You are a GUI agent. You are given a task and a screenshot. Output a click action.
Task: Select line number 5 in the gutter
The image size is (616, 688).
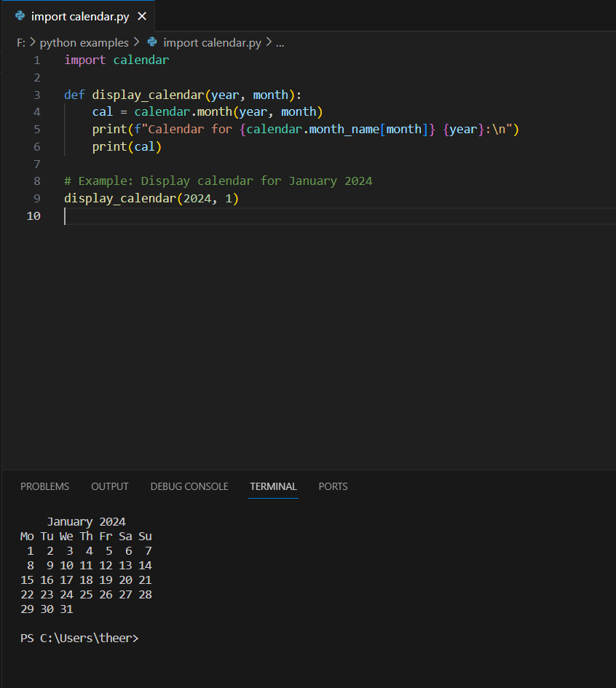[36, 130]
